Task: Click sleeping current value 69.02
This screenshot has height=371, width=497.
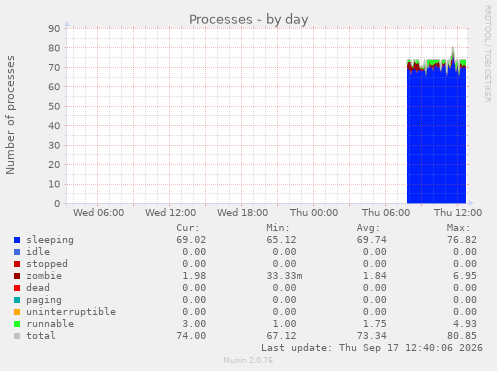Action: tap(191, 240)
